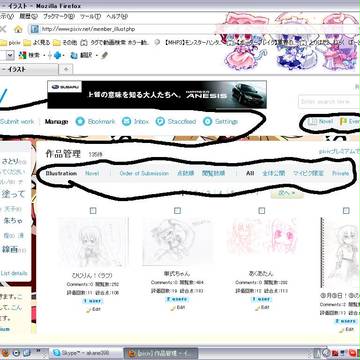Check the box above ひじりん！(ラフ)
The height and width of the screenshot is (360, 360).
point(93,211)
